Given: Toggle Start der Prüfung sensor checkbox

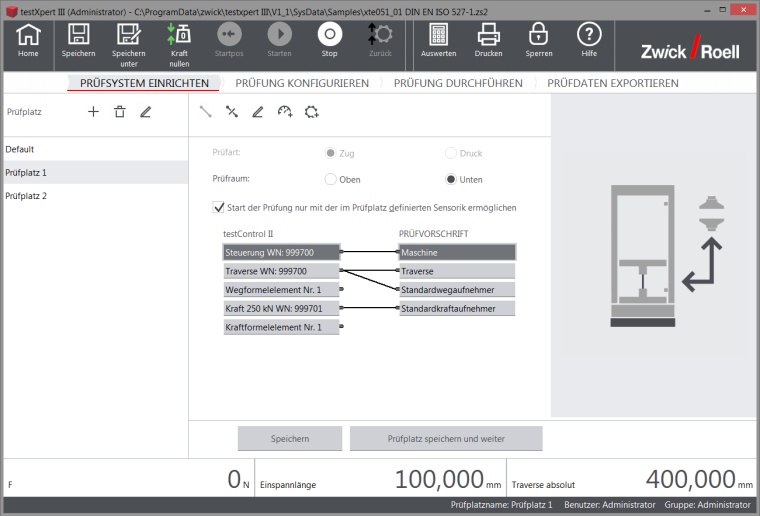Looking at the screenshot, I should point(219,208).
